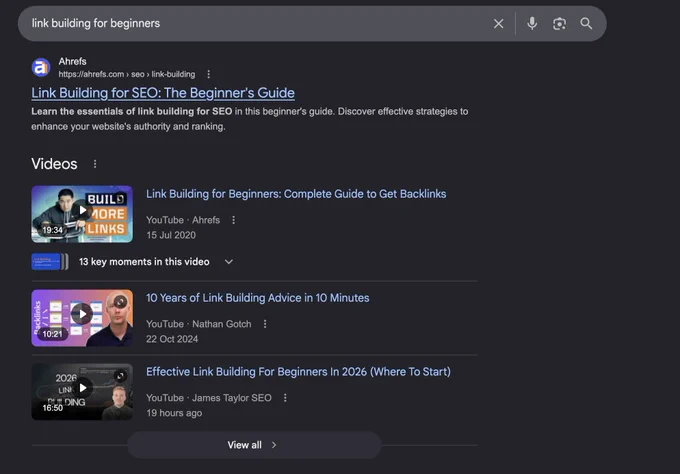
Task: Open image search with the camera lens icon
Action: coord(559,24)
